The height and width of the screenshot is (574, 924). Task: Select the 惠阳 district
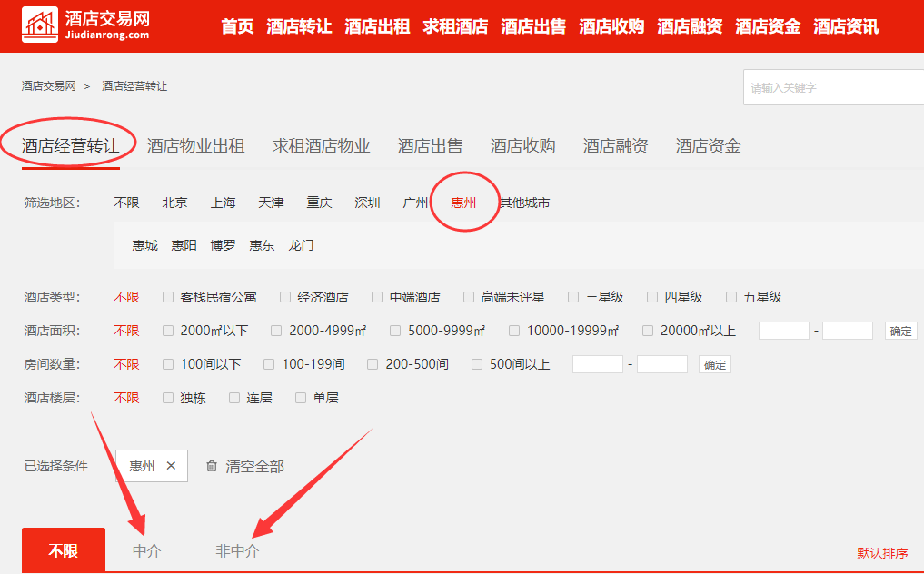184,245
